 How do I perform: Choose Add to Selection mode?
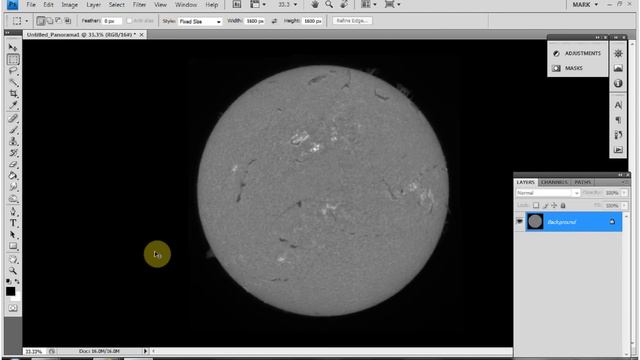point(50,20)
